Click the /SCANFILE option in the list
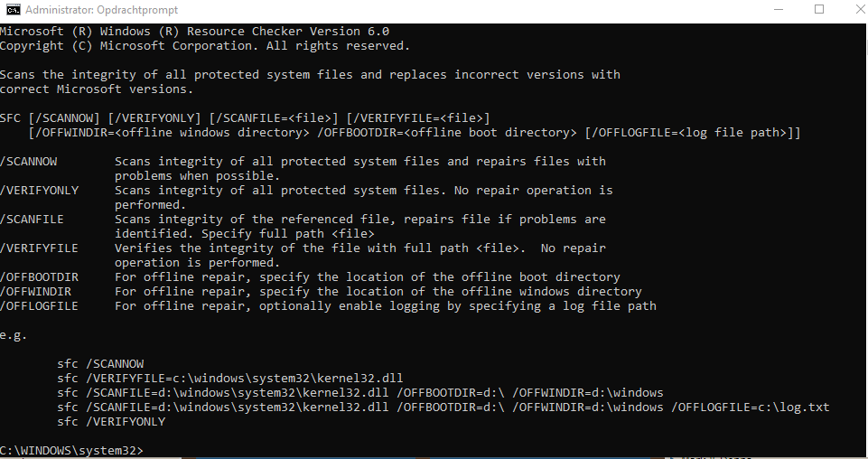The width and height of the screenshot is (868, 459). pos(33,220)
